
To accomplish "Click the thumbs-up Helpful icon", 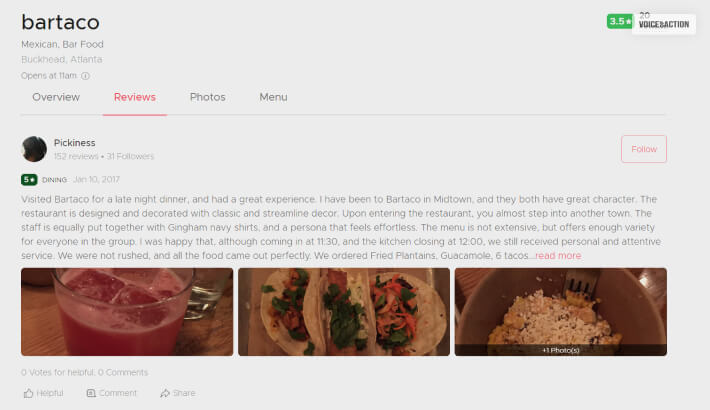I will (29, 393).
